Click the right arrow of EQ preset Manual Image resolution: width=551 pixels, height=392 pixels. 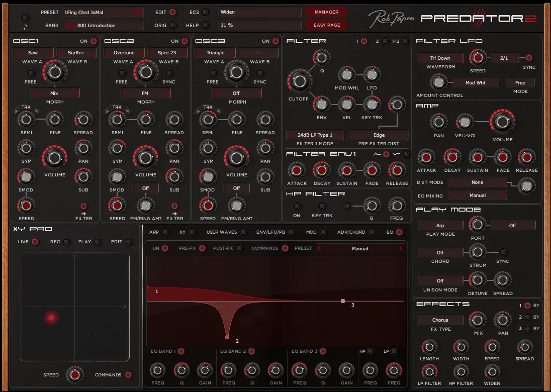point(401,248)
